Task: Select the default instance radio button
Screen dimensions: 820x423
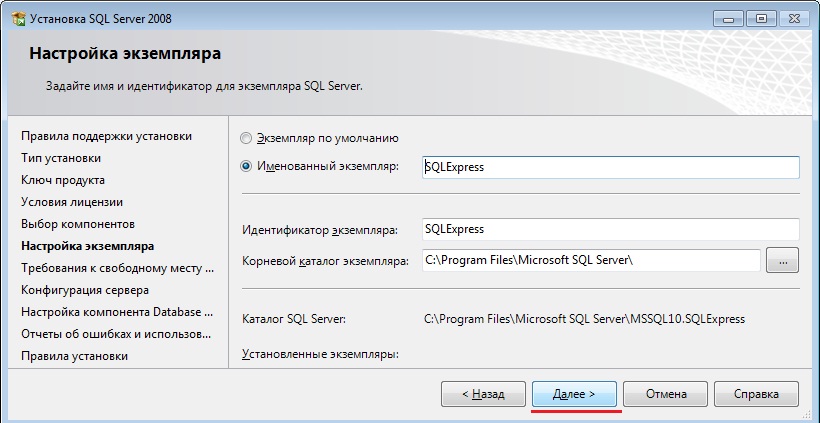Action: (245, 139)
